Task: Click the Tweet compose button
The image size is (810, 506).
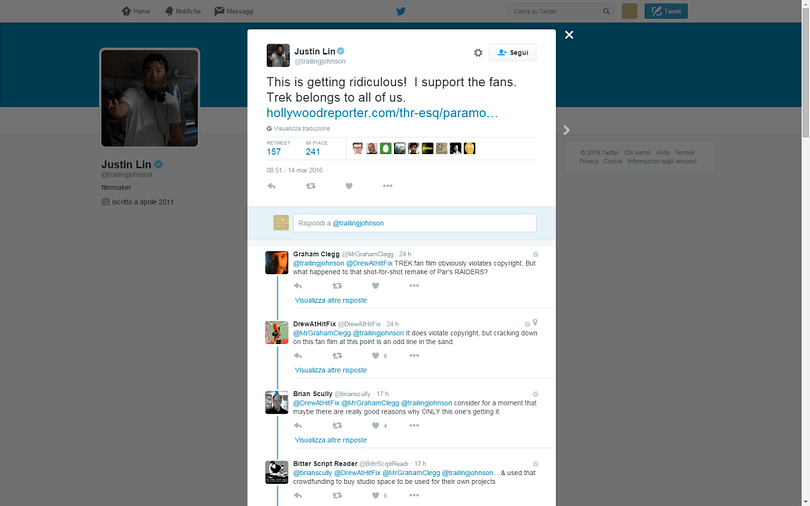Action: click(x=666, y=11)
